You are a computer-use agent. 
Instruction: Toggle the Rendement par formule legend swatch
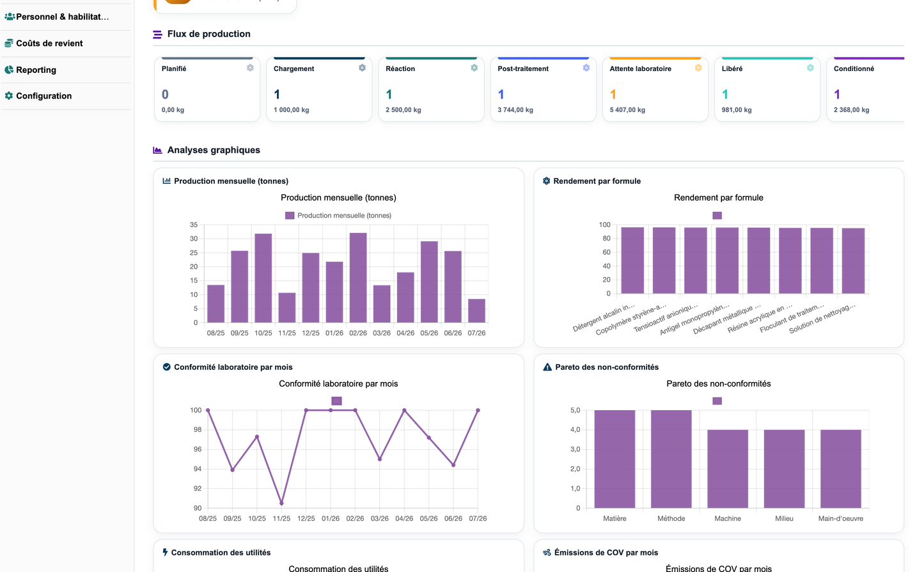717,216
